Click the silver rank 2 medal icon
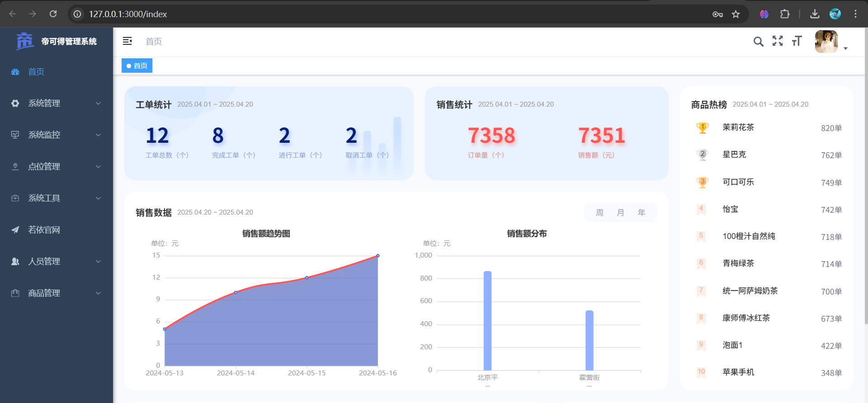Viewport: 868px width, 403px height. [x=702, y=155]
